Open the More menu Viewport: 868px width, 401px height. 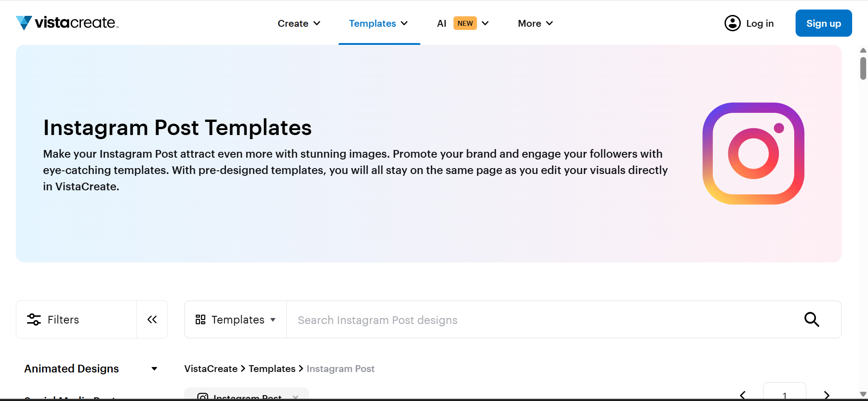[535, 24]
